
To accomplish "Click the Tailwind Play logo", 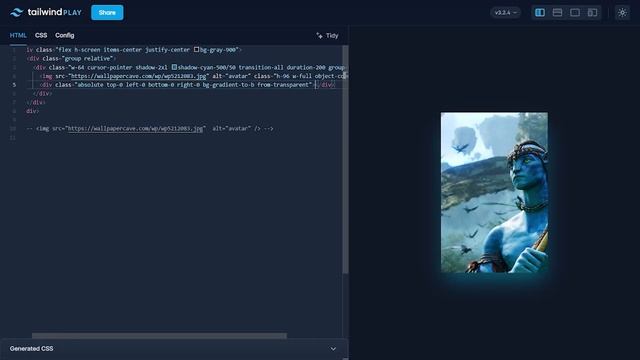I will click(46, 13).
